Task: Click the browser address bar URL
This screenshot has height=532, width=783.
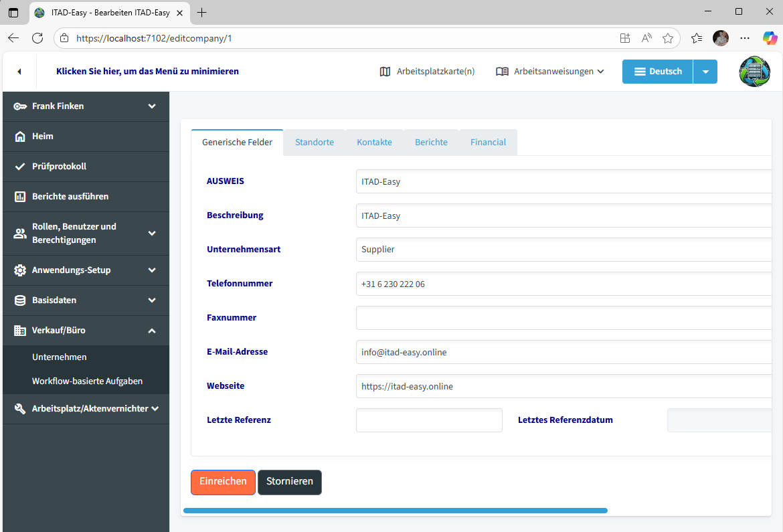Action: click(154, 38)
